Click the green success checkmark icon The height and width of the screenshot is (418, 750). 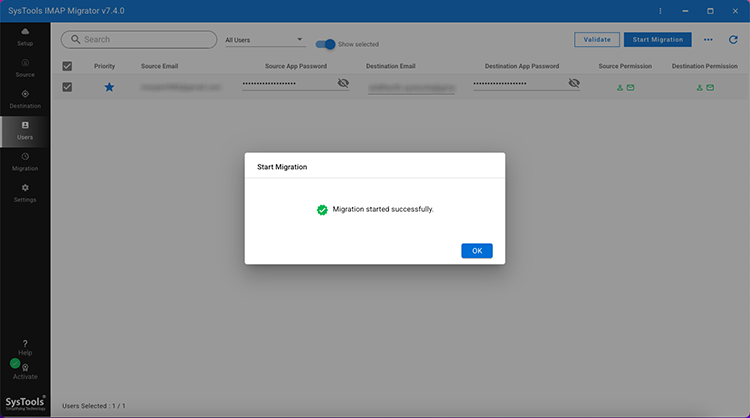[322, 209]
